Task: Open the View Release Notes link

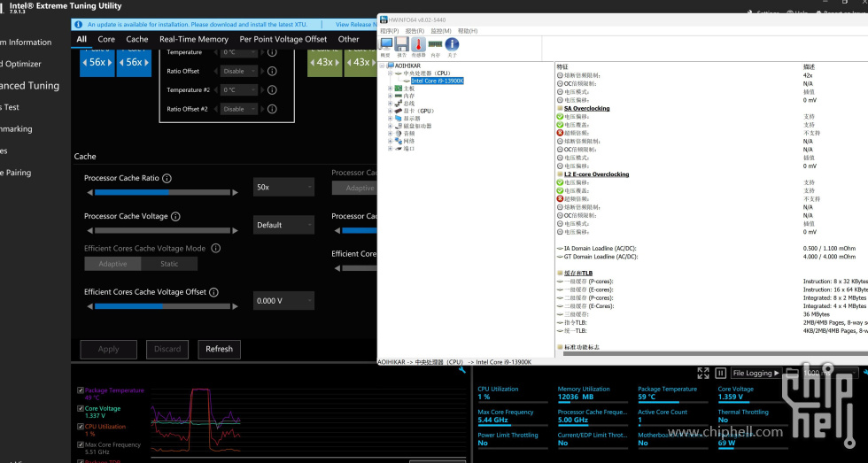Action: [x=356, y=24]
